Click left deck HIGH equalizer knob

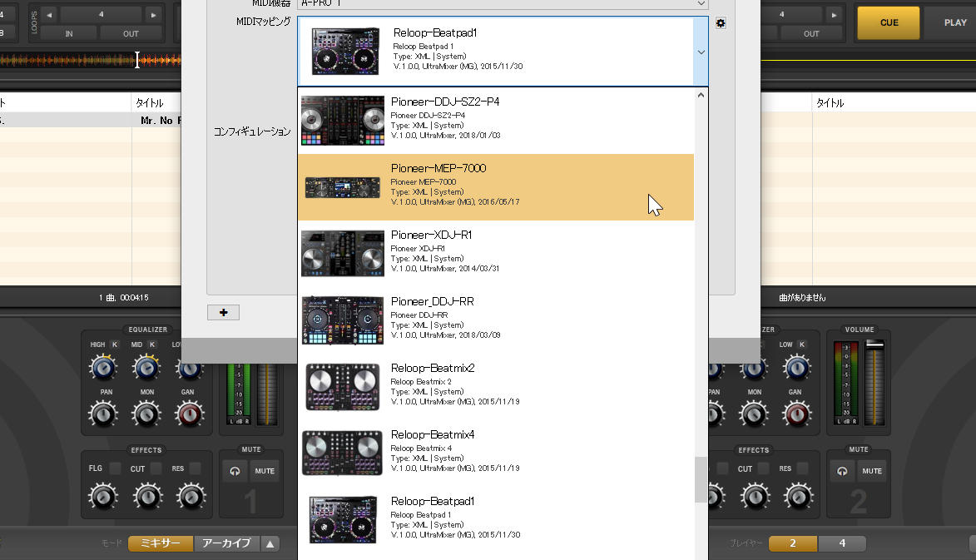pos(102,367)
